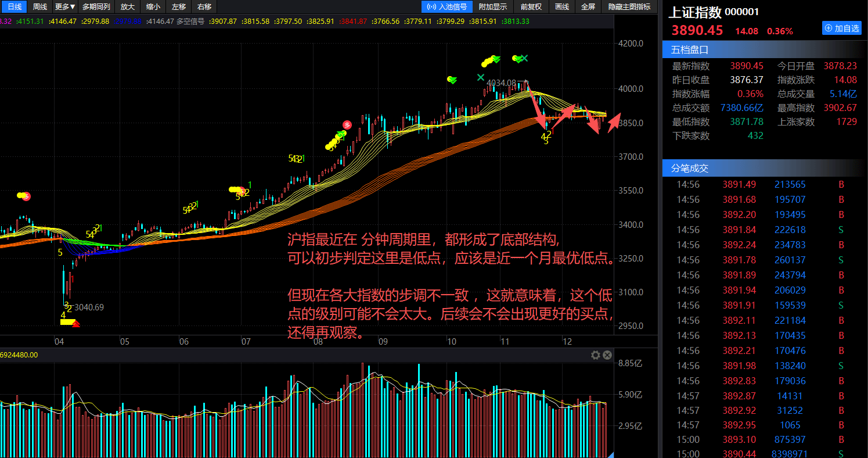The height and width of the screenshot is (458, 868).
Task: Toggle the 附加显示 additional display option
Action: click(494, 7)
